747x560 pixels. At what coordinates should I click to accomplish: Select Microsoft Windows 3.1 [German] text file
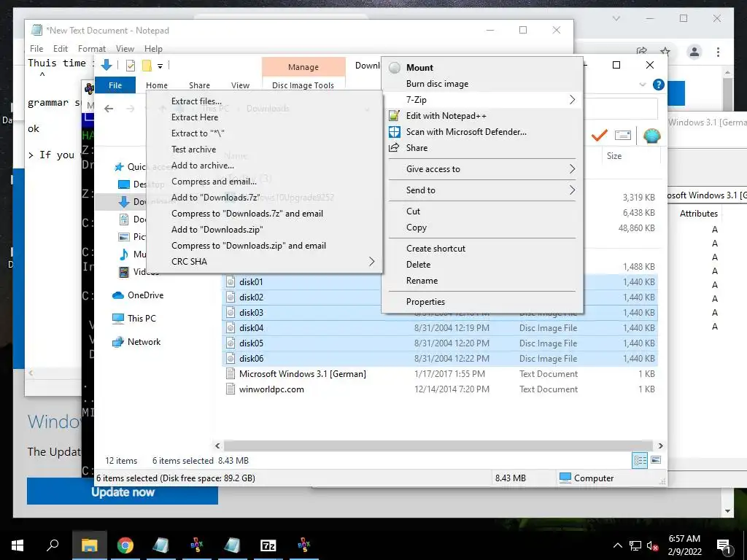coord(440,374)
